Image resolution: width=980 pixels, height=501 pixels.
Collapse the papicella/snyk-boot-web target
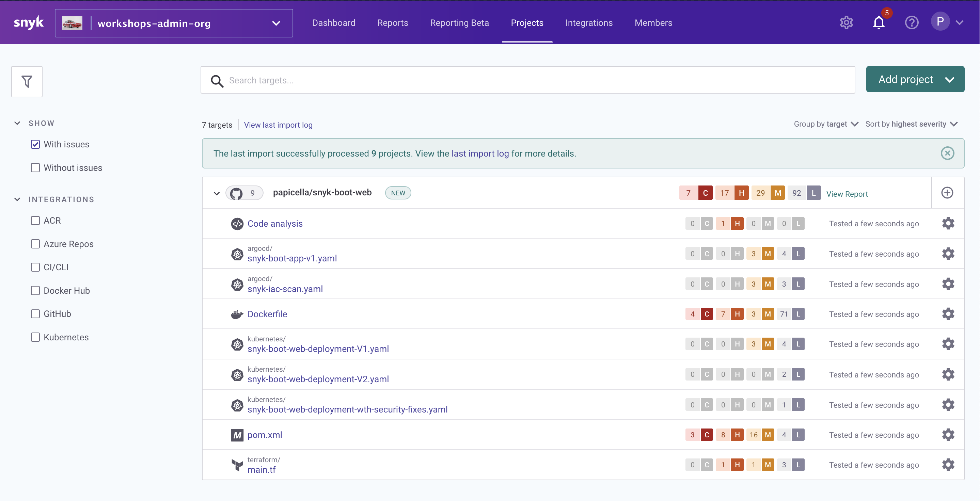217,193
